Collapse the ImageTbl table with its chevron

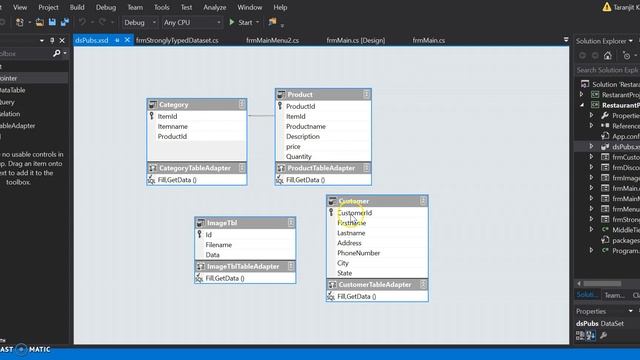(291, 223)
